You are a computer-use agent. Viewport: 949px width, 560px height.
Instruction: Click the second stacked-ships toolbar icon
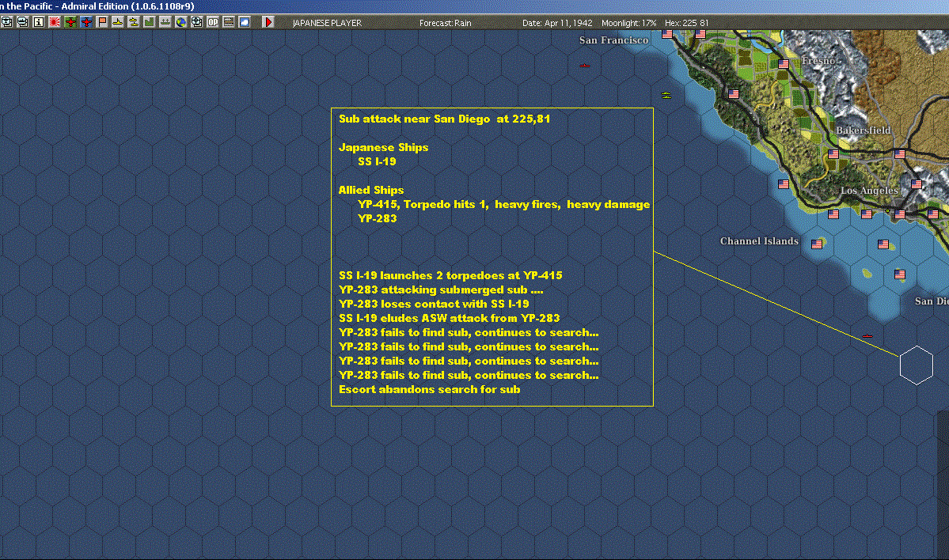click(x=22, y=22)
